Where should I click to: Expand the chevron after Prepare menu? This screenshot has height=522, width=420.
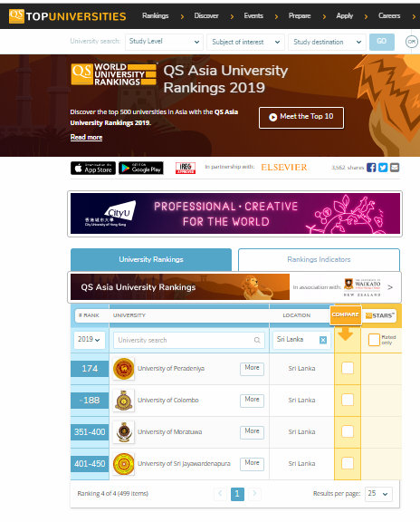coord(324,16)
